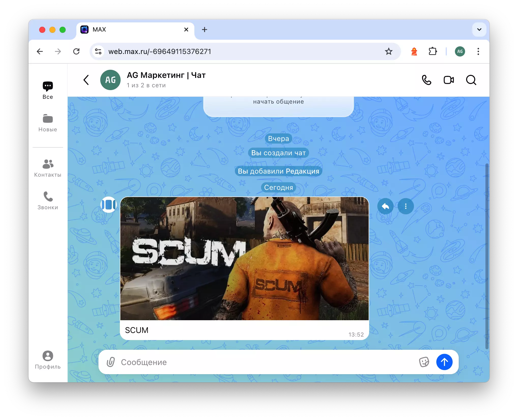
Task: Click the 13:52 message timestamp
Action: [x=356, y=334]
